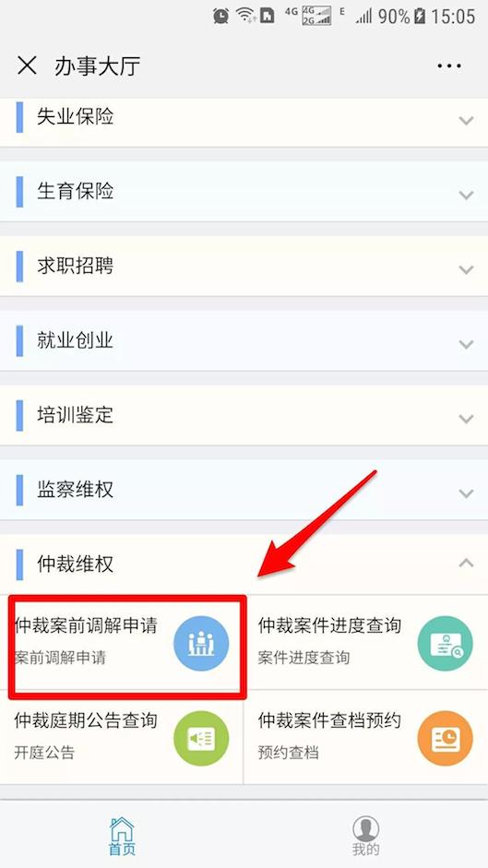
Task: Tap the orange 仲裁案件查档预约 icon
Action: pos(445,739)
